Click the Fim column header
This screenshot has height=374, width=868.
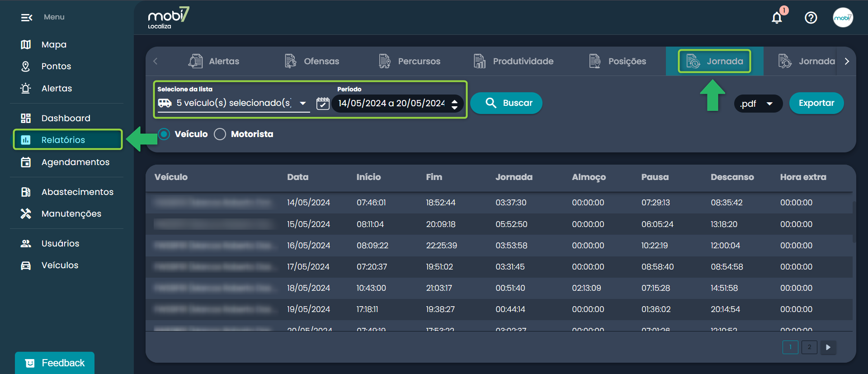[x=434, y=177]
